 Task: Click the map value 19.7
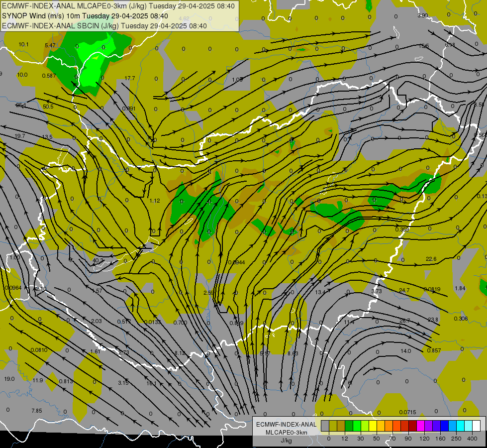pyautogui.click(x=20, y=136)
